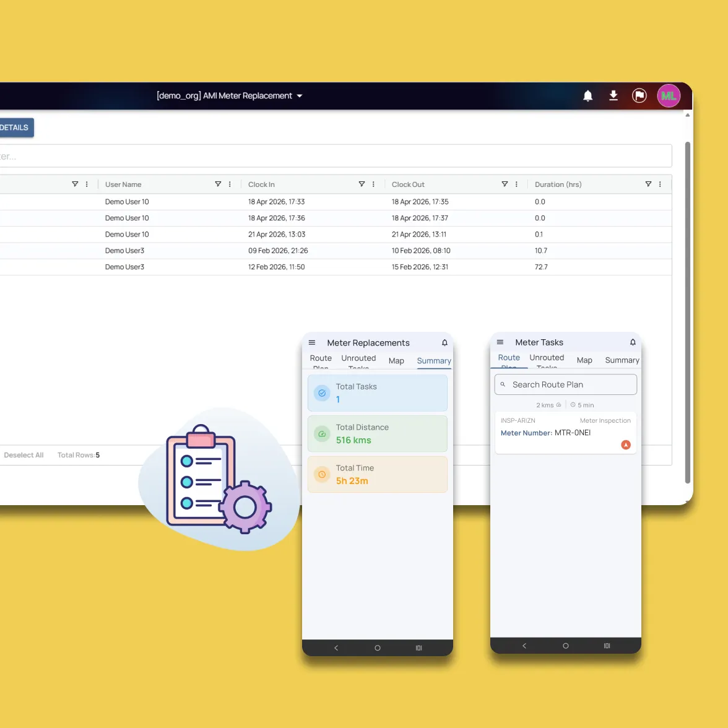728x728 pixels.
Task: Open Duration (hrs) column options menu
Action: (660, 184)
